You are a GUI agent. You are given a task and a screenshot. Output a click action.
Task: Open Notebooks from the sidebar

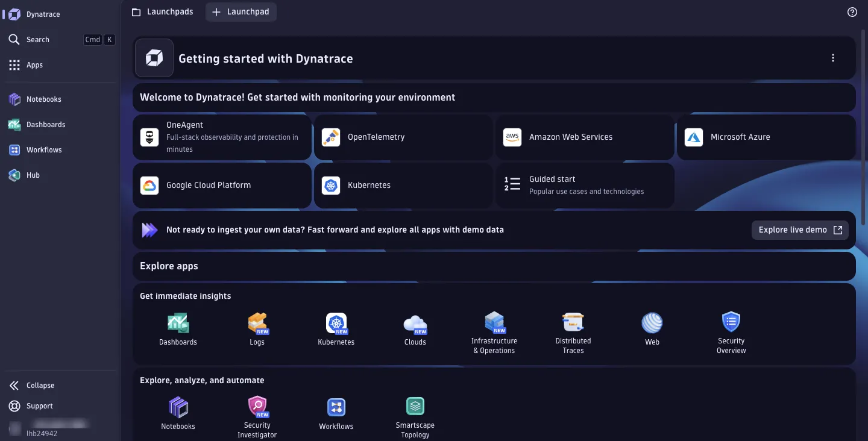[60, 99]
